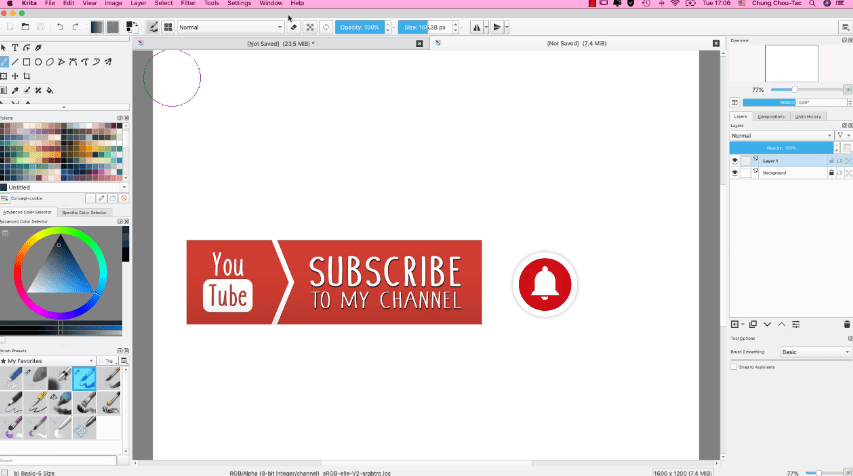Move layer up with the up arrow button
The height and width of the screenshot is (476, 853).
pyautogui.click(x=781, y=324)
